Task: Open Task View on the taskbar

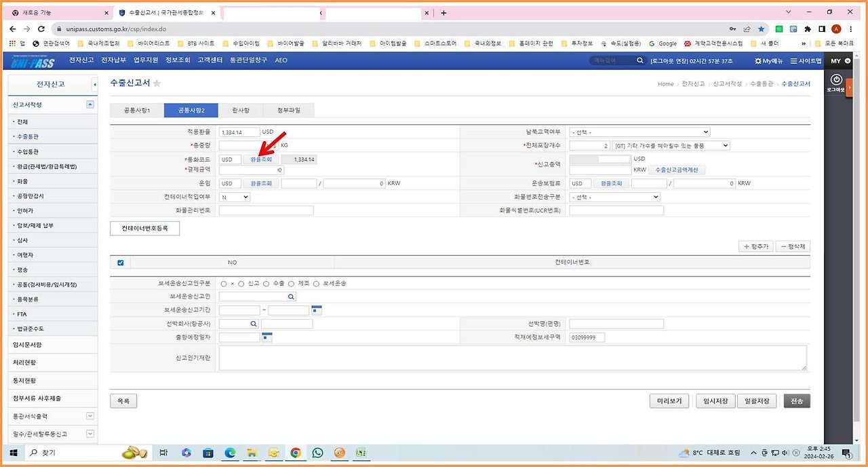Action: 163,453
